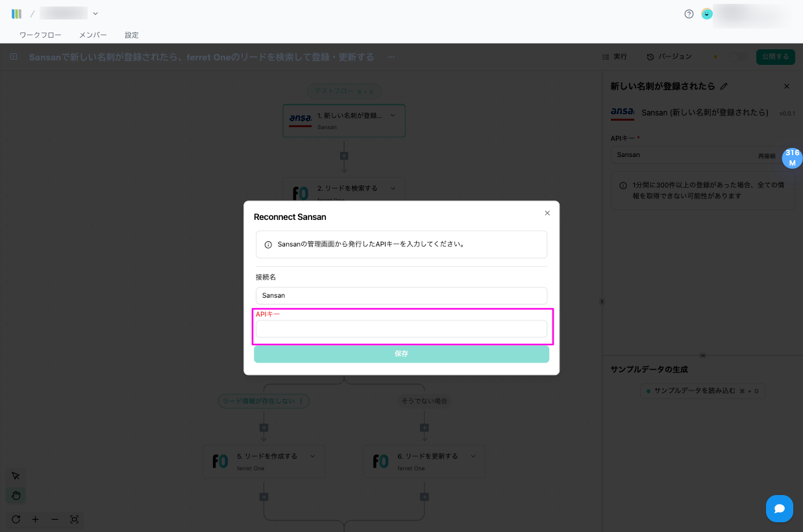Expand step 1 新しい名刺が登録 dropdown

click(x=393, y=115)
